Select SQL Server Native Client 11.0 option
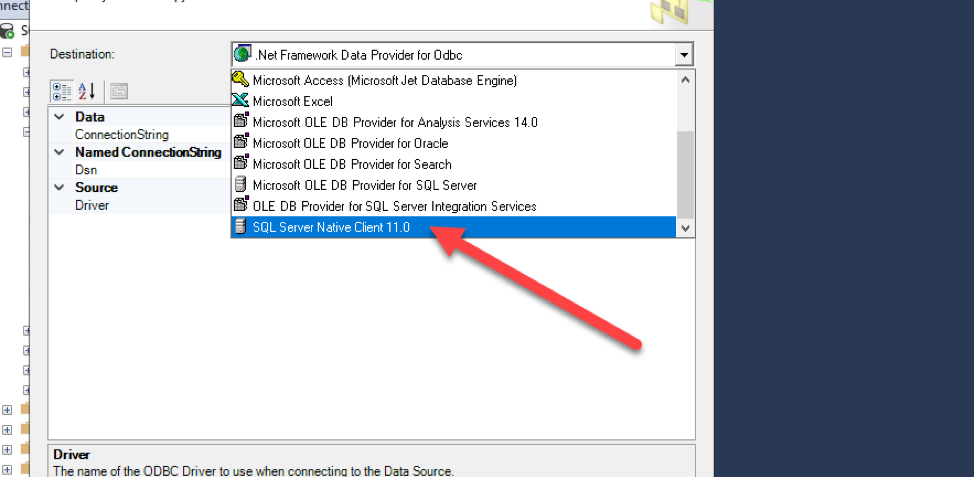The height and width of the screenshot is (477, 974). pyautogui.click(x=330, y=227)
